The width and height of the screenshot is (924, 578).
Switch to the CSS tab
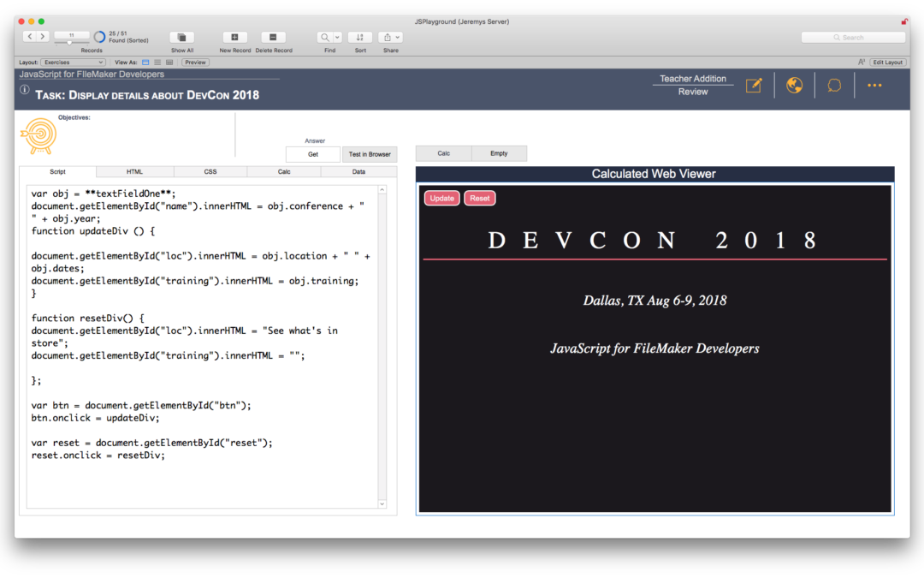[210, 171]
